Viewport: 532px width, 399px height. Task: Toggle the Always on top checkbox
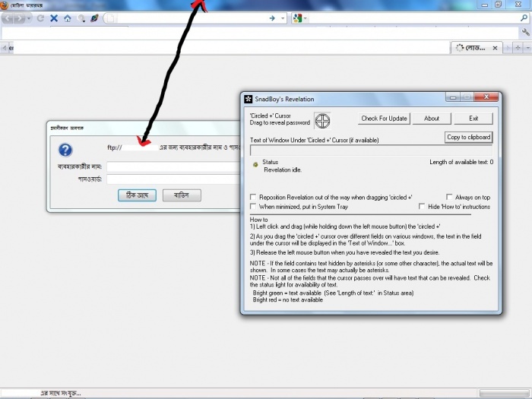pyautogui.click(x=449, y=197)
